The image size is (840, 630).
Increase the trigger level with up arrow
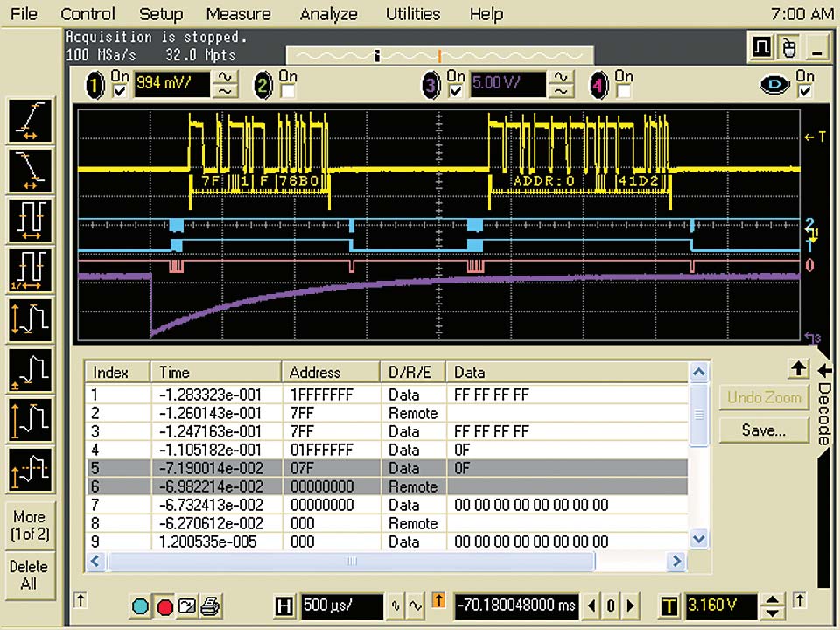point(772,599)
